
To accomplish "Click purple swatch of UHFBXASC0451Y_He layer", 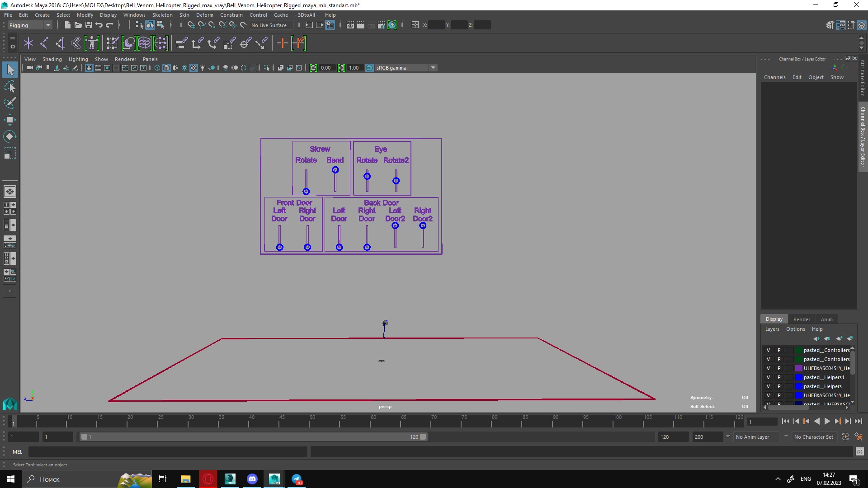I will (799, 368).
